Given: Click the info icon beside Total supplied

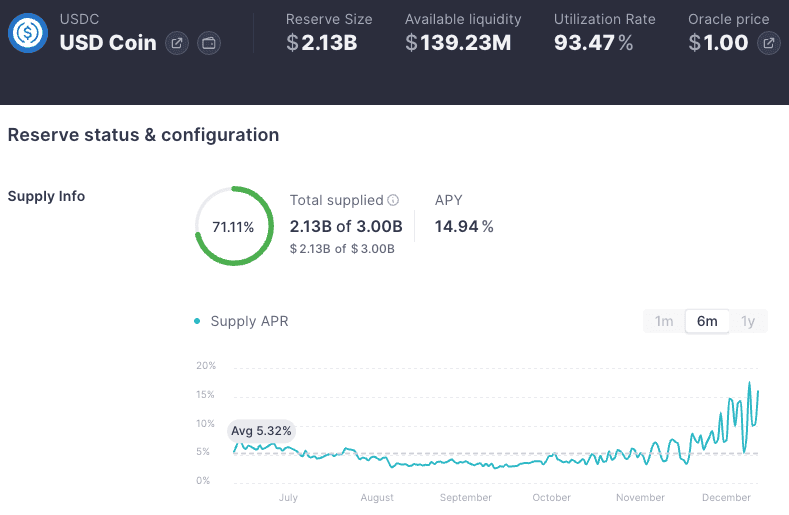Looking at the screenshot, I should (393, 200).
